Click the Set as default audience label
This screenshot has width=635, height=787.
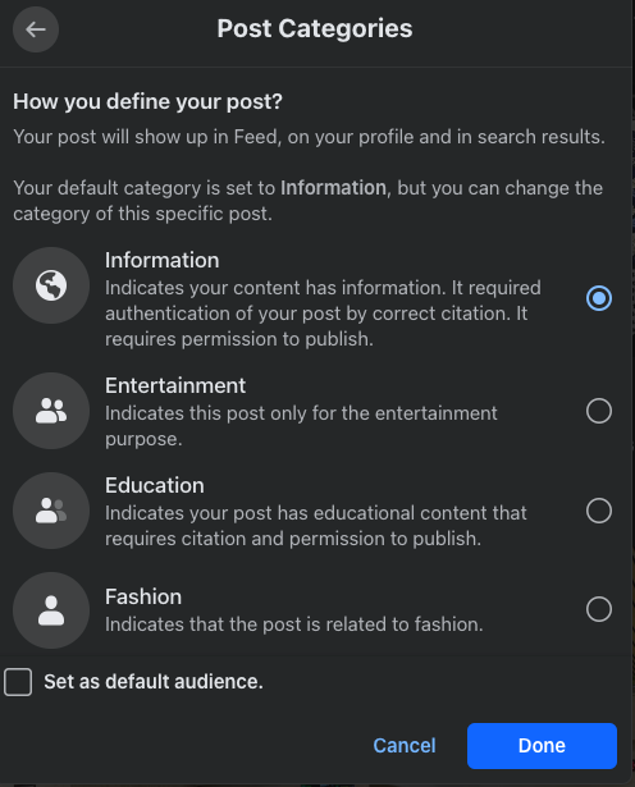pos(153,682)
